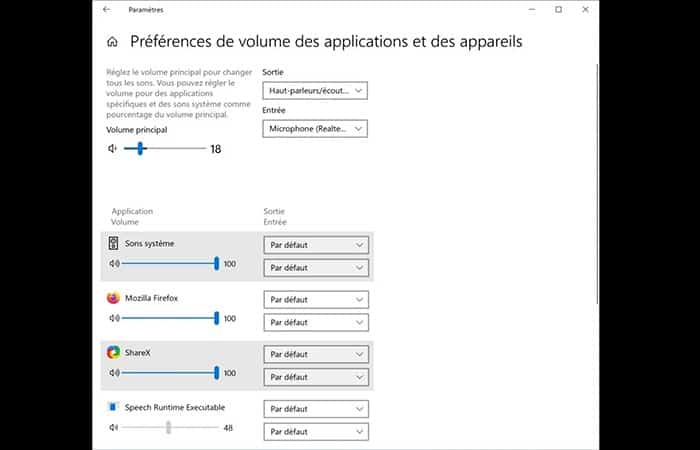This screenshot has height=450, width=700.
Task: Expand Mozilla Firefox input Par défaut dropdown
Action: pos(316,322)
